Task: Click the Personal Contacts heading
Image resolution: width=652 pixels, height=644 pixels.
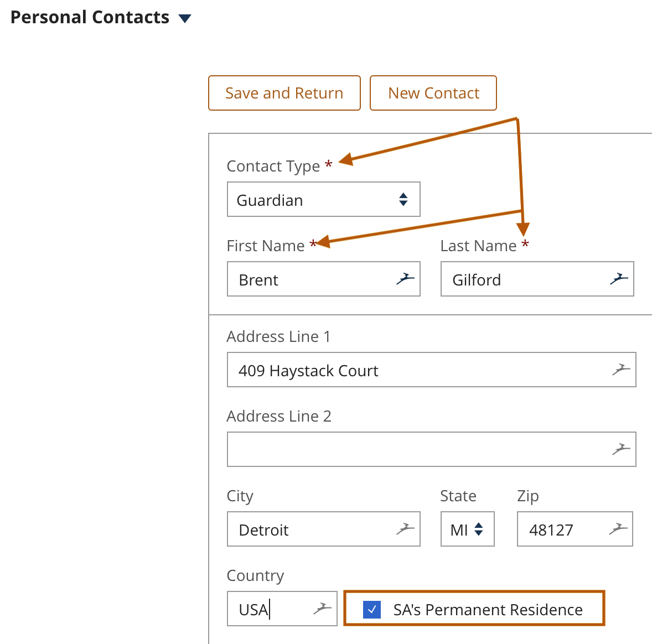Action: tap(90, 17)
